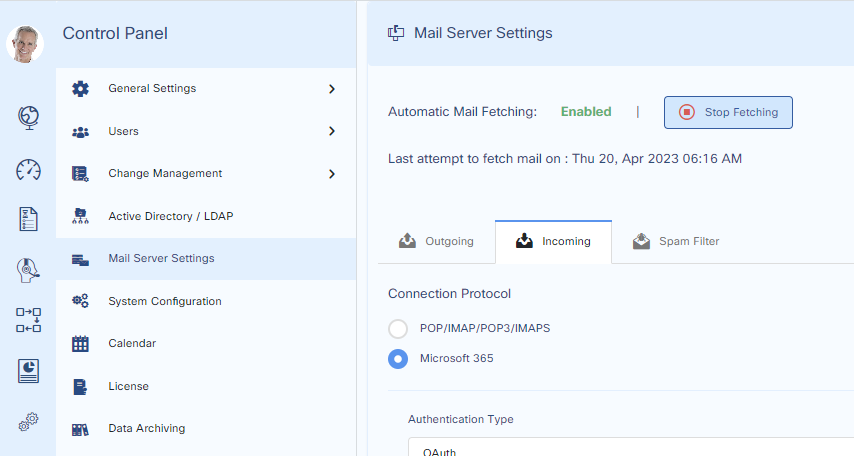The image size is (854, 456).
Task: Click the gears admin icon in rail
Action: pyautogui.click(x=28, y=422)
